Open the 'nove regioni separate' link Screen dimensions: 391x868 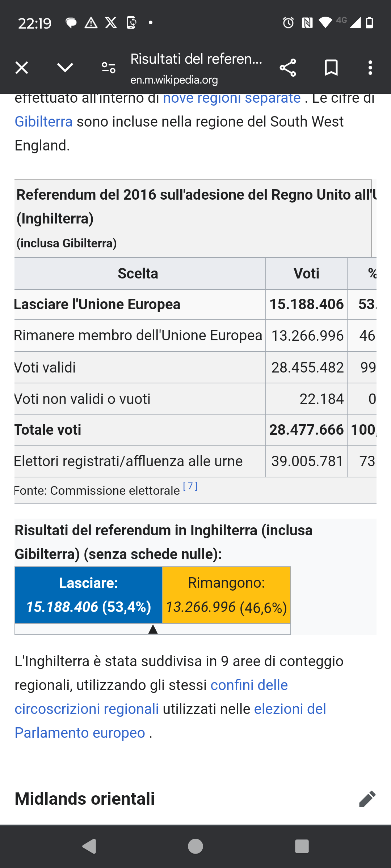pos(232,98)
